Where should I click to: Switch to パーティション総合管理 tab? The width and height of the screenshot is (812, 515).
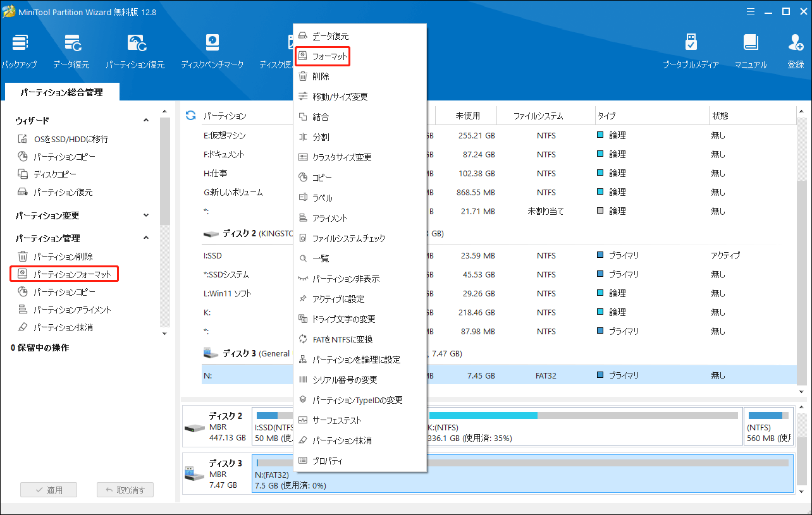(61, 92)
